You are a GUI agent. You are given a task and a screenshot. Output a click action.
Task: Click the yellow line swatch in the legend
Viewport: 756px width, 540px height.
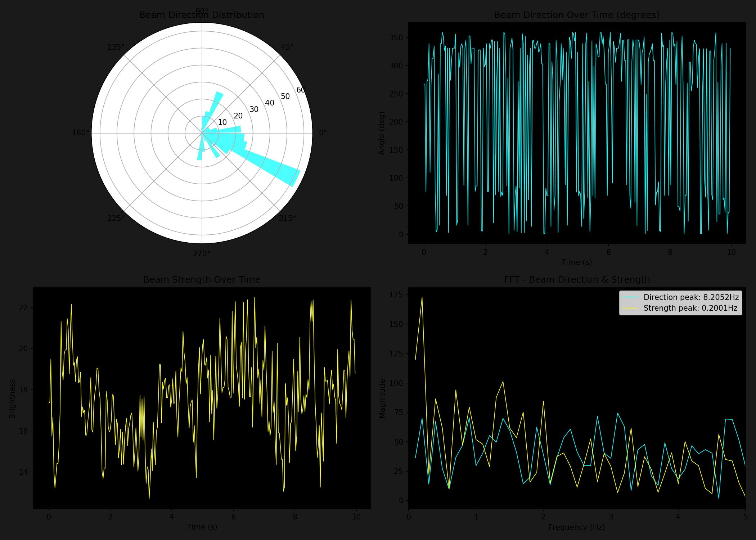[630, 308]
